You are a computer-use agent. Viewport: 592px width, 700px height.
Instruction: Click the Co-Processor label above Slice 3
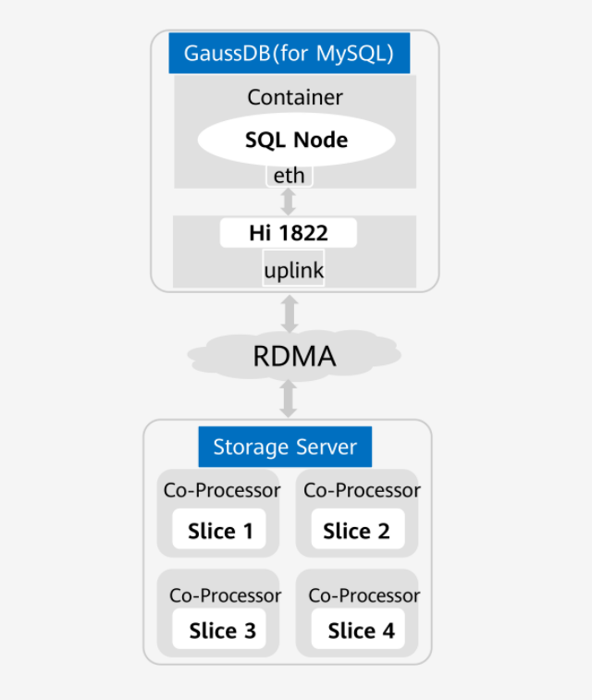pos(225,596)
